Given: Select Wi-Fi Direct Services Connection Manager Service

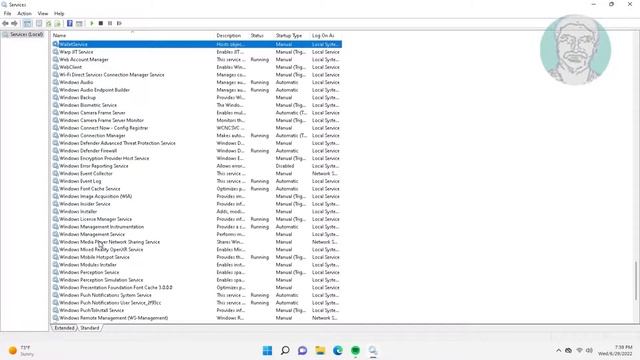Looking at the screenshot, I should (x=197, y=75).
